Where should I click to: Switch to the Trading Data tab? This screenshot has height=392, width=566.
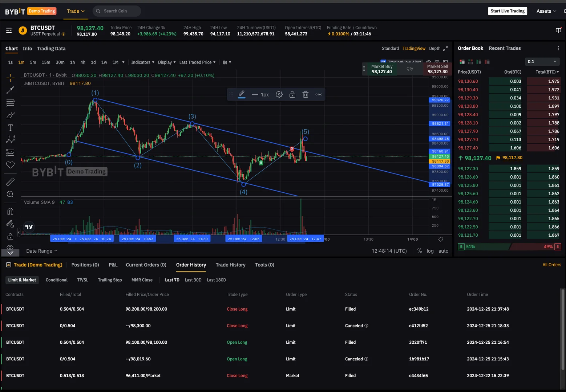(x=51, y=49)
